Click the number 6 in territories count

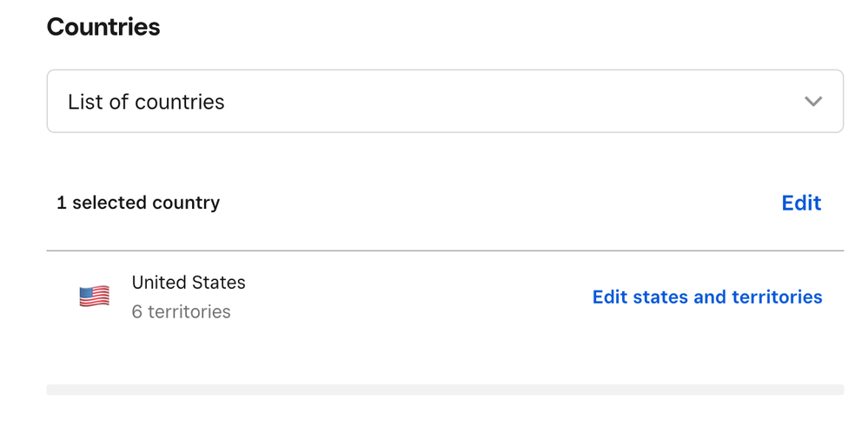[137, 311]
